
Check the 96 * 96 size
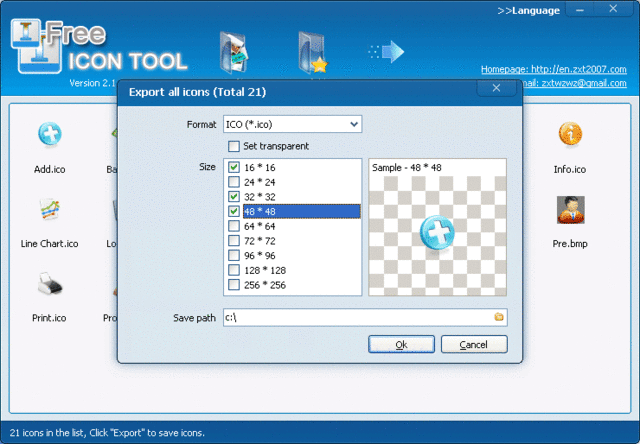[x=234, y=255]
